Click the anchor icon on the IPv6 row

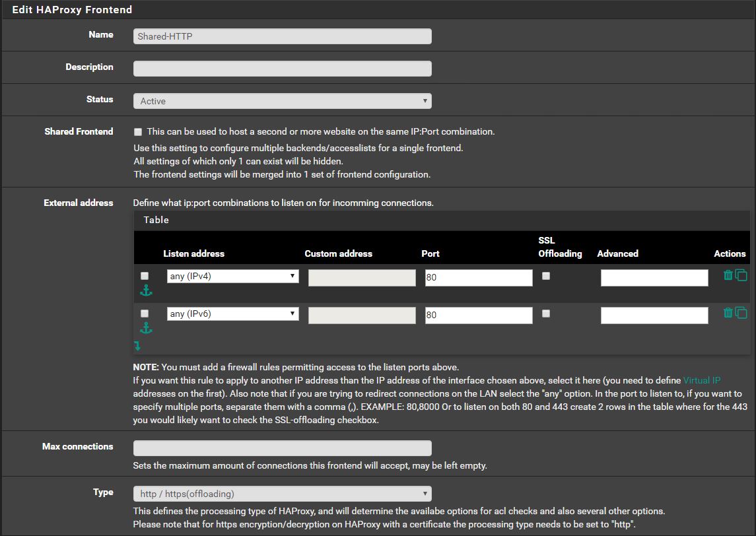pyautogui.click(x=146, y=328)
